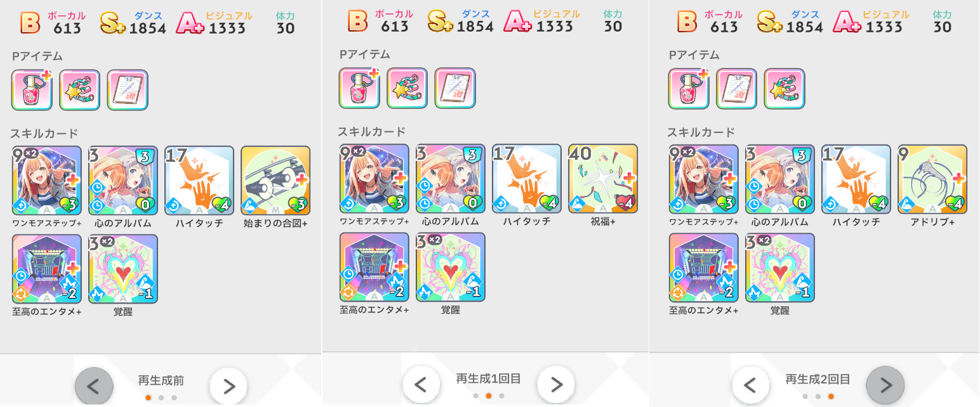The height and width of the screenshot is (407, 980).
Task: Open notebook P-item in 再生成2回目 panel
Action: pyautogui.click(x=737, y=89)
